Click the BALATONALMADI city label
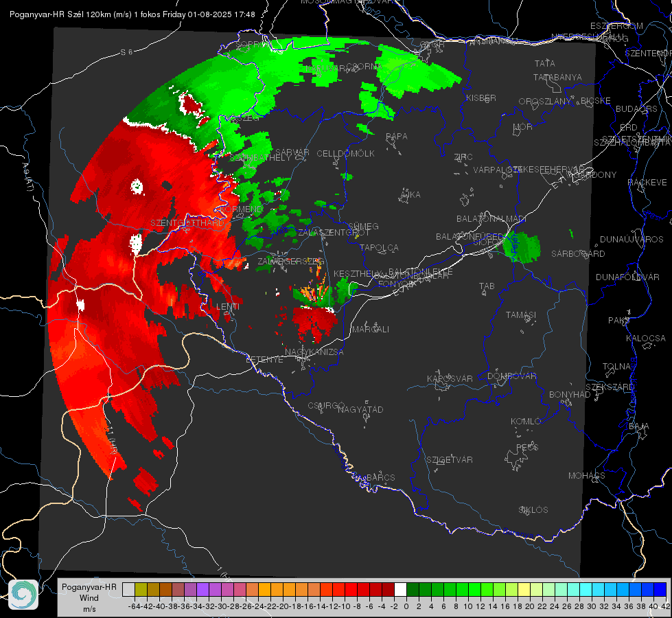 coord(491,219)
